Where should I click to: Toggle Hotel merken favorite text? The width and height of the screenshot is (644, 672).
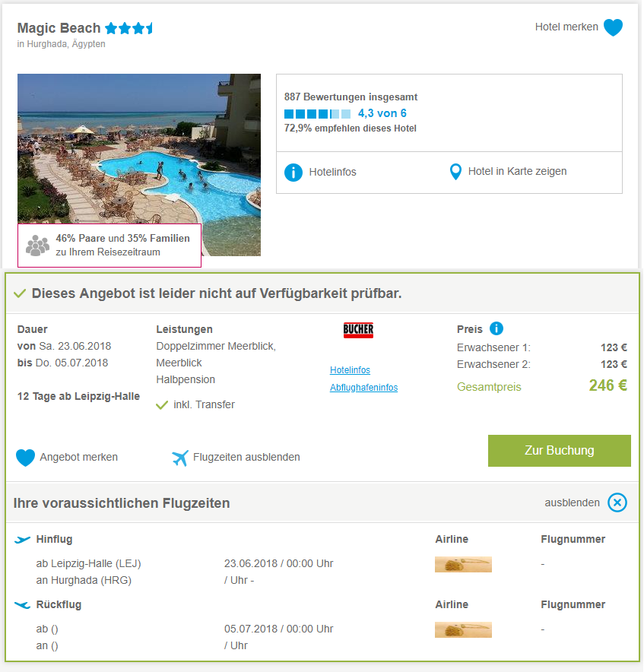[566, 27]
